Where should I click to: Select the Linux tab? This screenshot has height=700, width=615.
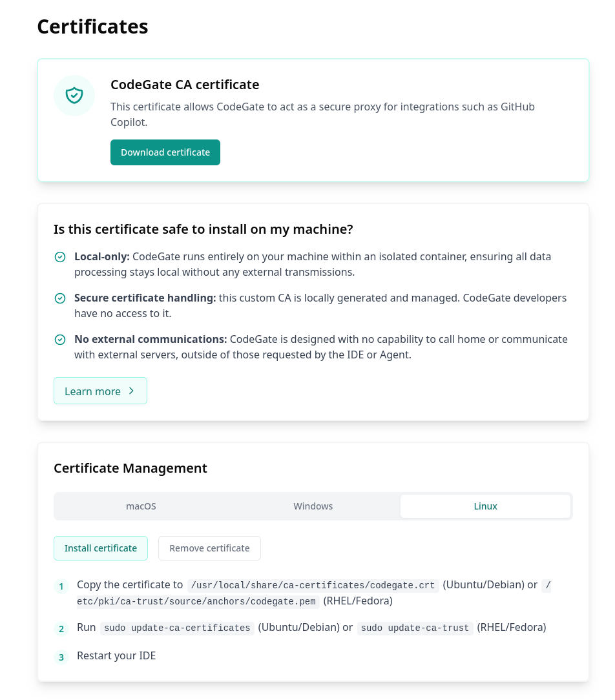coord(485,506)
